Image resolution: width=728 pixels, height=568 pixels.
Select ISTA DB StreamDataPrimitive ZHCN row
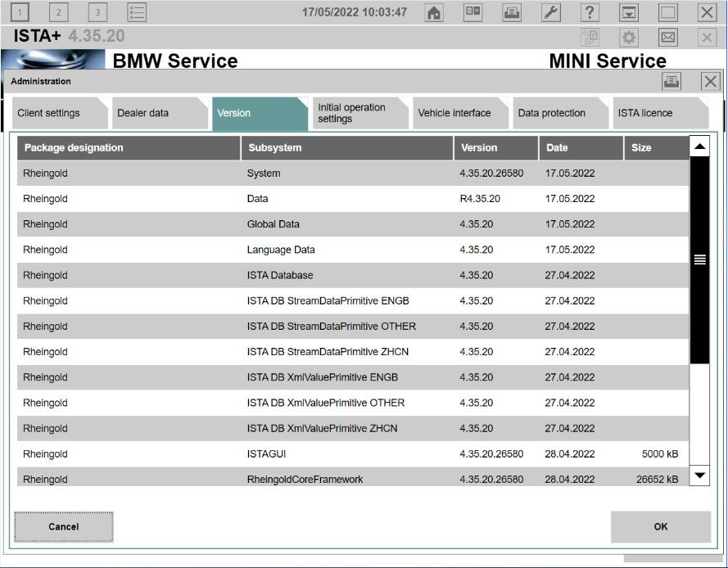point(353,352)
